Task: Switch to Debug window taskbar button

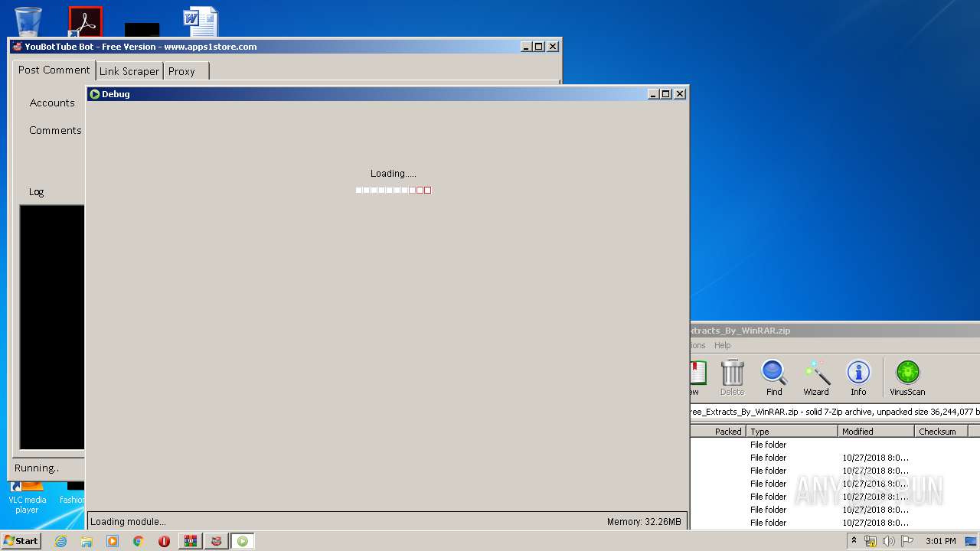Action: pos(242,541)
